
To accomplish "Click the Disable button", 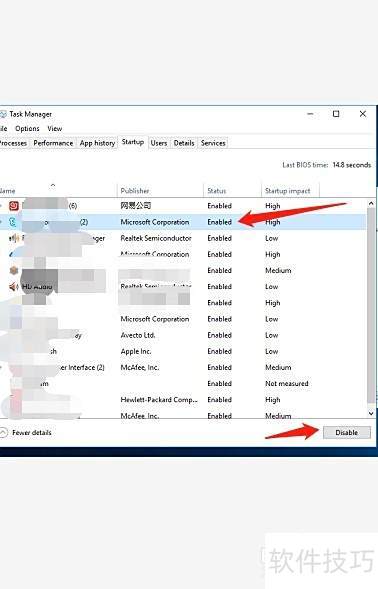I will [346, 432].
